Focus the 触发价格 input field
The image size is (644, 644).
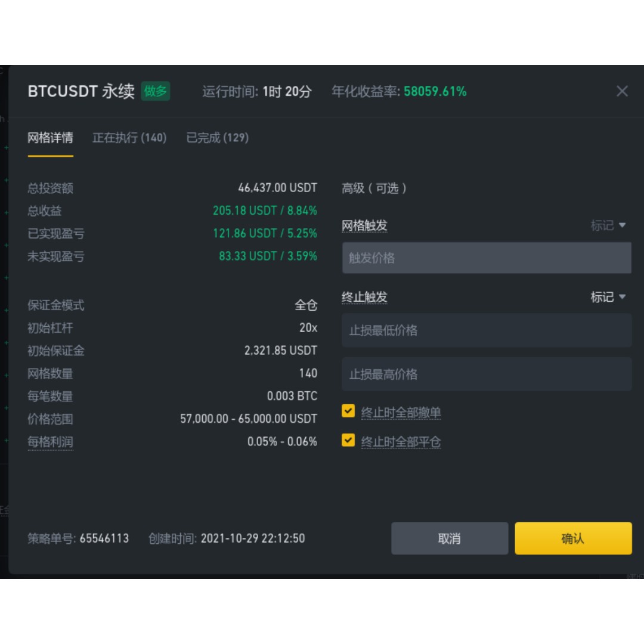(x=486, y=258)
